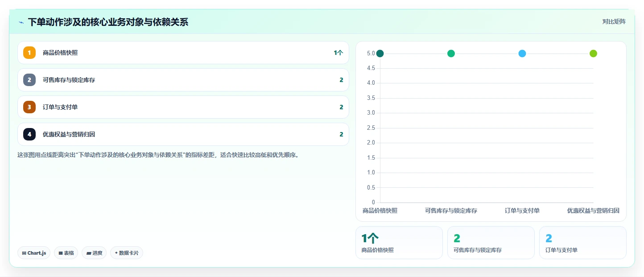Click the brown number 3 badge
Screen dimensions: 644x277
[x=29, y=107]
